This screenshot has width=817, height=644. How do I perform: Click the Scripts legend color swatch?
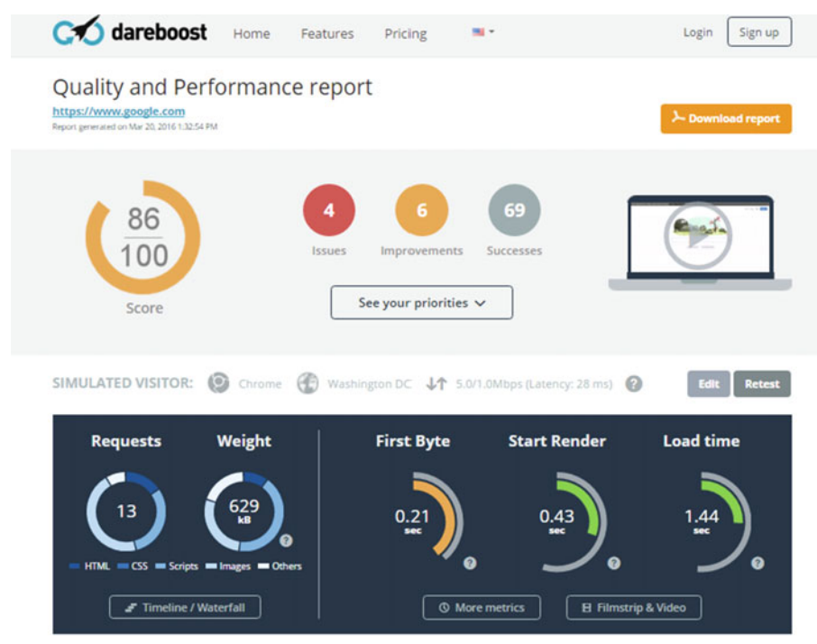tap(161, 566)
